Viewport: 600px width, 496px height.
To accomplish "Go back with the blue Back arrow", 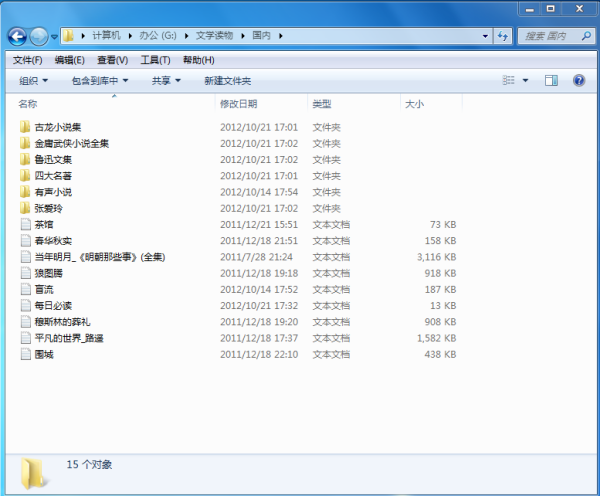I will pyautogui.click(x=17, y=36).
